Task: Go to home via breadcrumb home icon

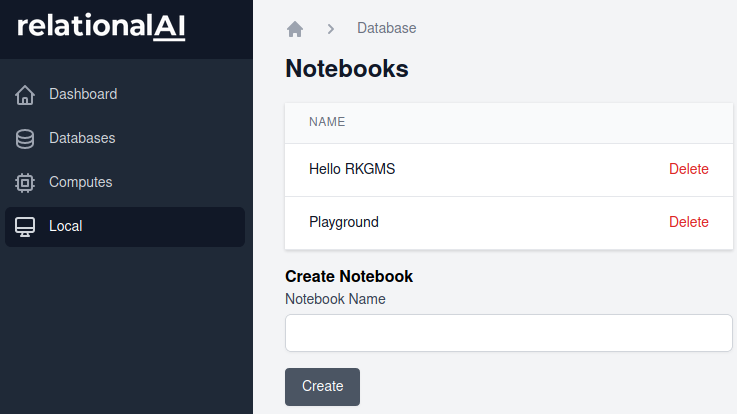Action: tap(295, 29)
